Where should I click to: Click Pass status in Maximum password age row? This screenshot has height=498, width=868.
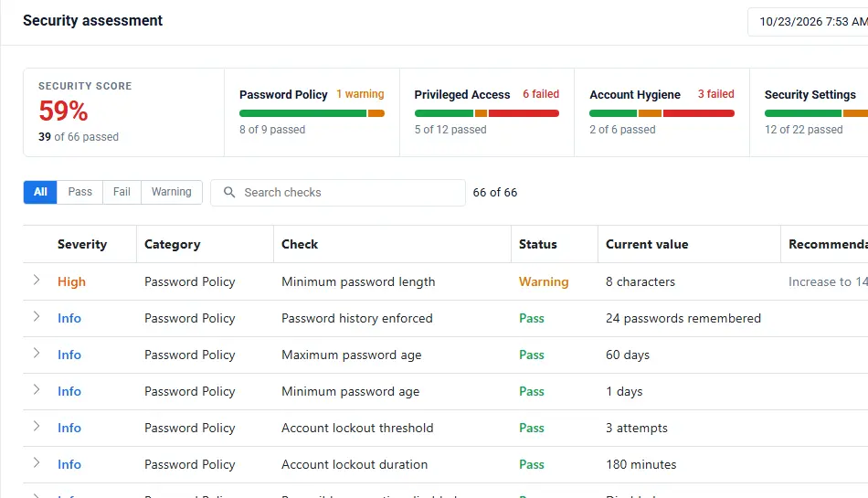click(532, 355)
